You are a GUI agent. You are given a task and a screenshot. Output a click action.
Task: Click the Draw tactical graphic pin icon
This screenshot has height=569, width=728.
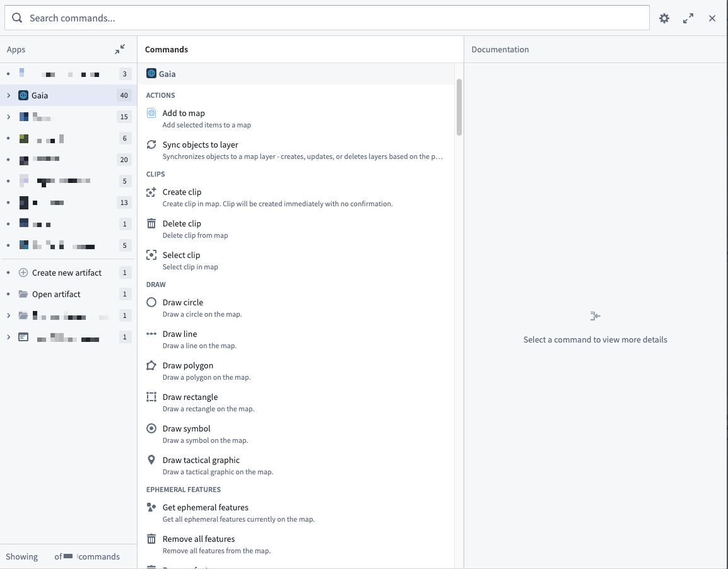point(151,459)
